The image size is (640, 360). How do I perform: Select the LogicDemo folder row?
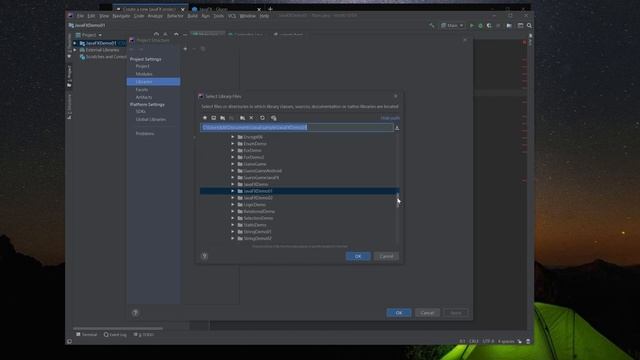[x=299, y=204]
